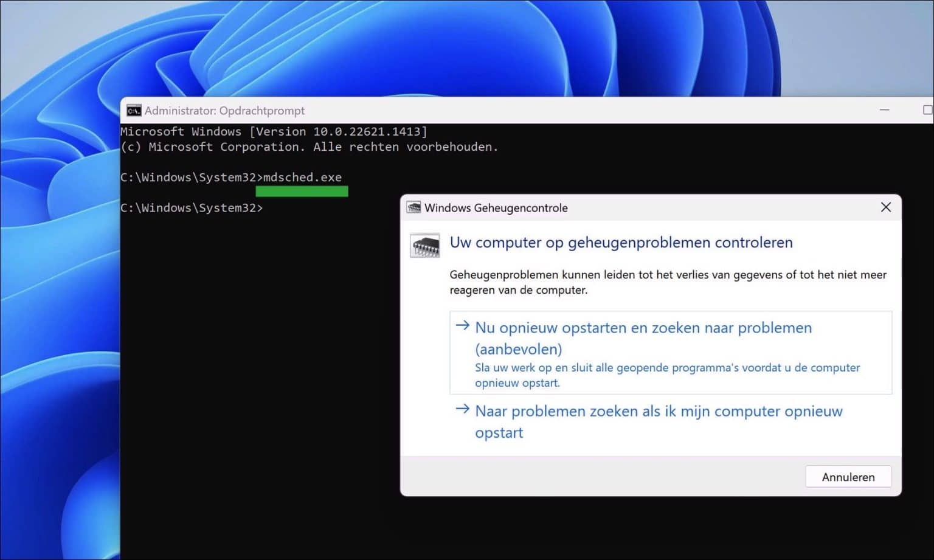Click the arrow icon beside the second diagnostic option
Image resolution: width=934 pixels, height=560 pixels.
463,409
